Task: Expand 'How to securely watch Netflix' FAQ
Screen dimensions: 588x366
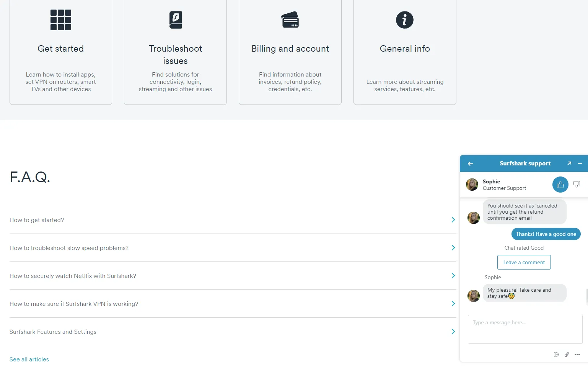Action: (x=233, y=276)
